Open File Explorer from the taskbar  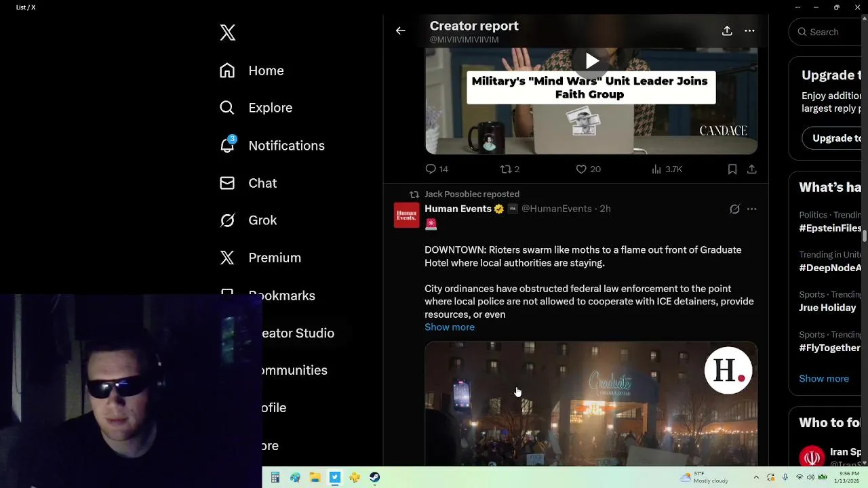click(x=315, y=477)
